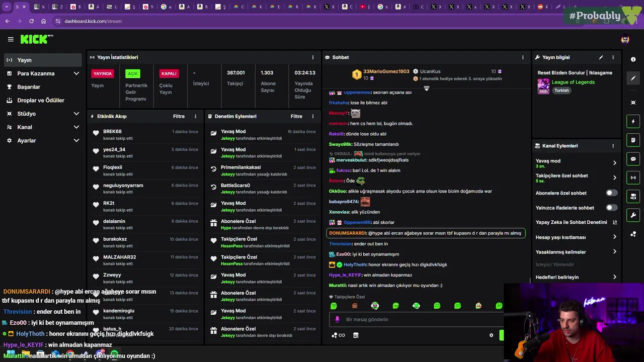The image size is (644, 362).
Task: Open Hedefleri belirleyin settings
Action: pyautogui.click(x=576, y=277)
